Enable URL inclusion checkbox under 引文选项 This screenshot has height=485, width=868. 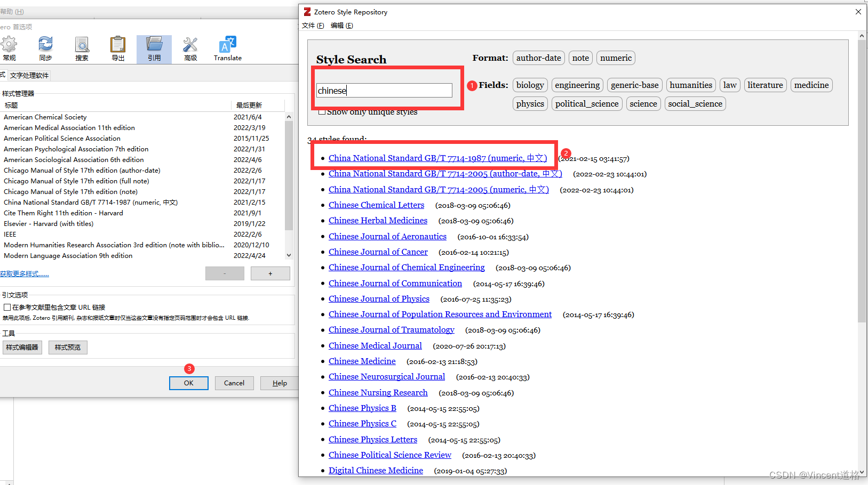tap(7, 307)
